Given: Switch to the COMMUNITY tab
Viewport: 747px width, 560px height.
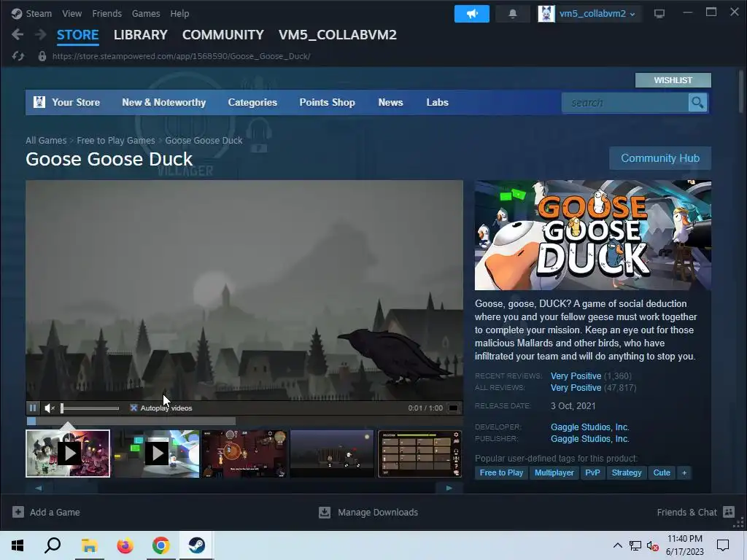Looking at the screenshot, I should (223, 35).
